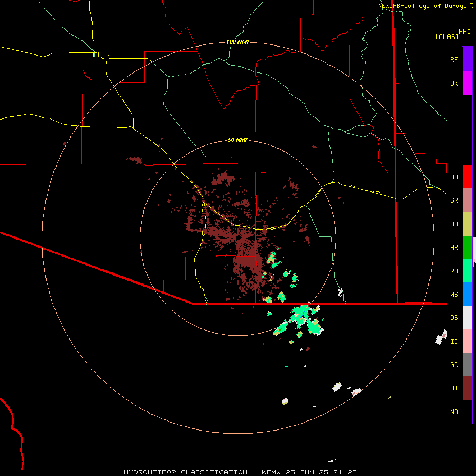Select the GR pink legend swatch
This screenshot has height=476, width=476.
467,200
